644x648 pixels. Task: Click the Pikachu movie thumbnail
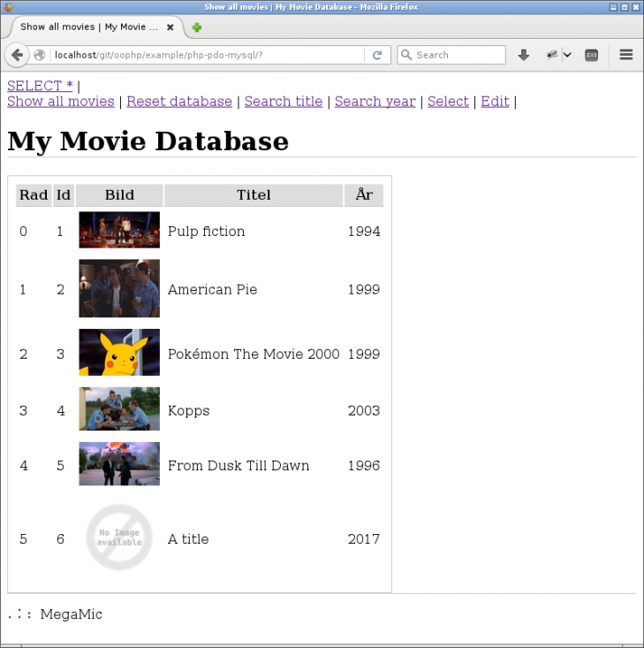[119, 352]
